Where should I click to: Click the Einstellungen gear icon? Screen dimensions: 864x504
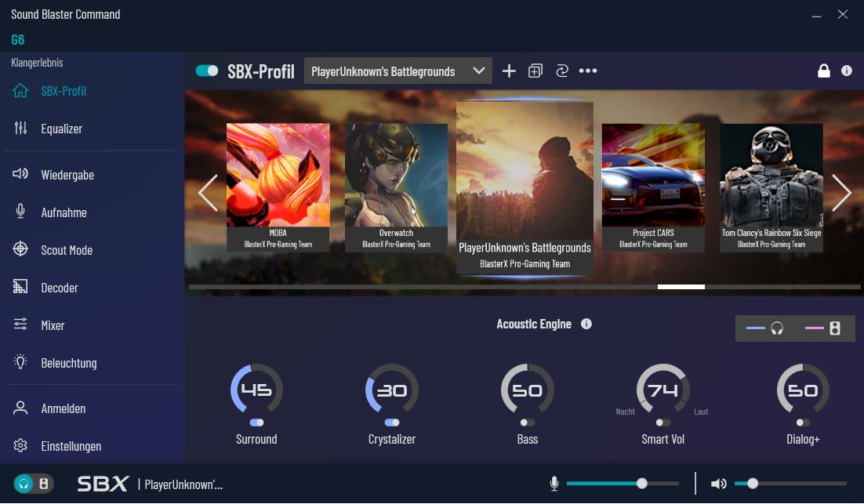pyautogui.click(x=20, y=445)
